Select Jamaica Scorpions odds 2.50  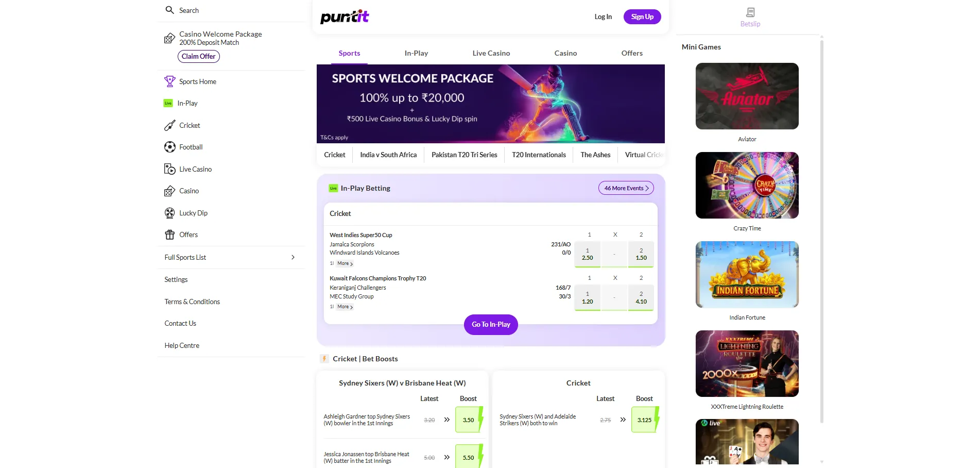[x=587, y=254]
